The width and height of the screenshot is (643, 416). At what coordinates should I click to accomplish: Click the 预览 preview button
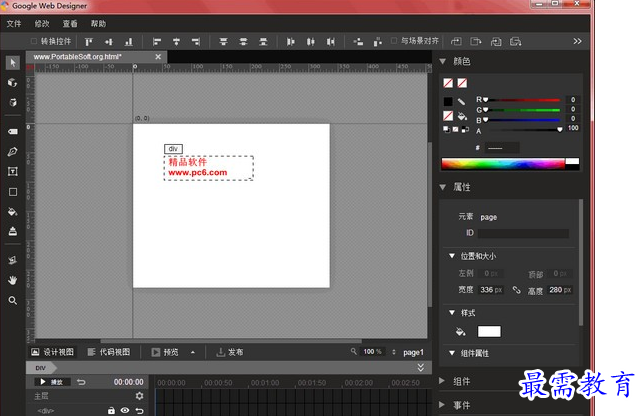click(x=165, y=352)
